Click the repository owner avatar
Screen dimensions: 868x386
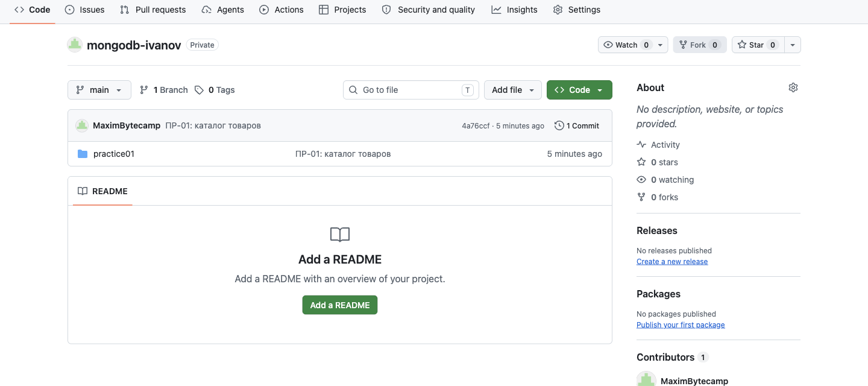[75, 45]
